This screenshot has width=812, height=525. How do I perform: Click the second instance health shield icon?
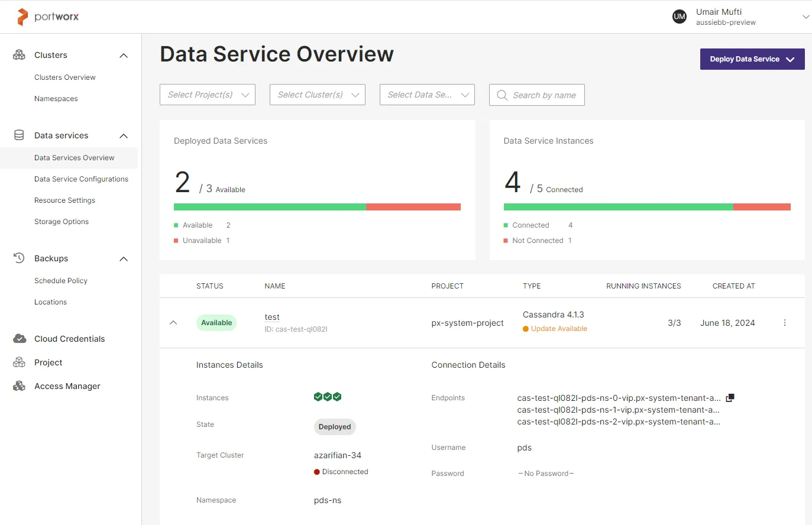pos(328,397)
